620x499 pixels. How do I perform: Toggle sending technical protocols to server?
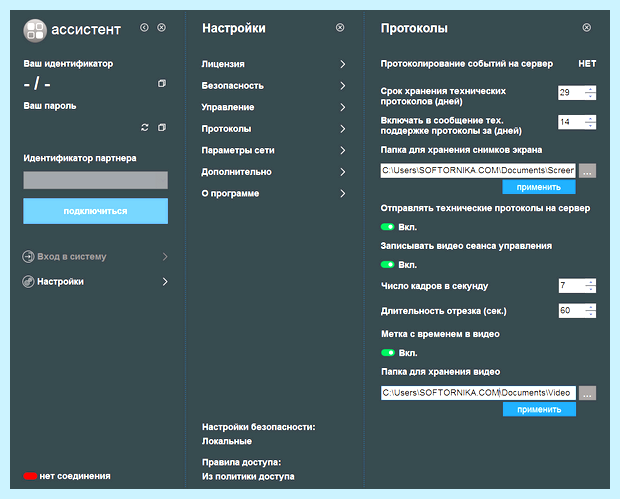tap(388, 227)
